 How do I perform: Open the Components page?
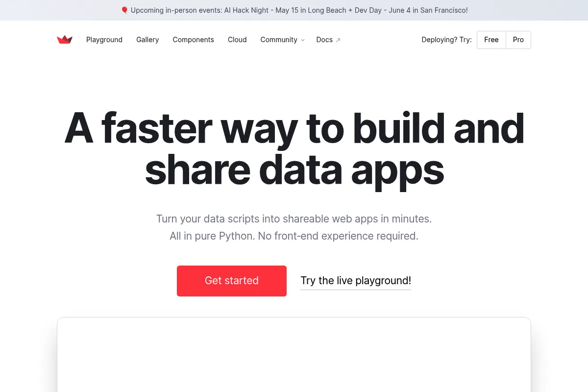[x=193, y=40]
